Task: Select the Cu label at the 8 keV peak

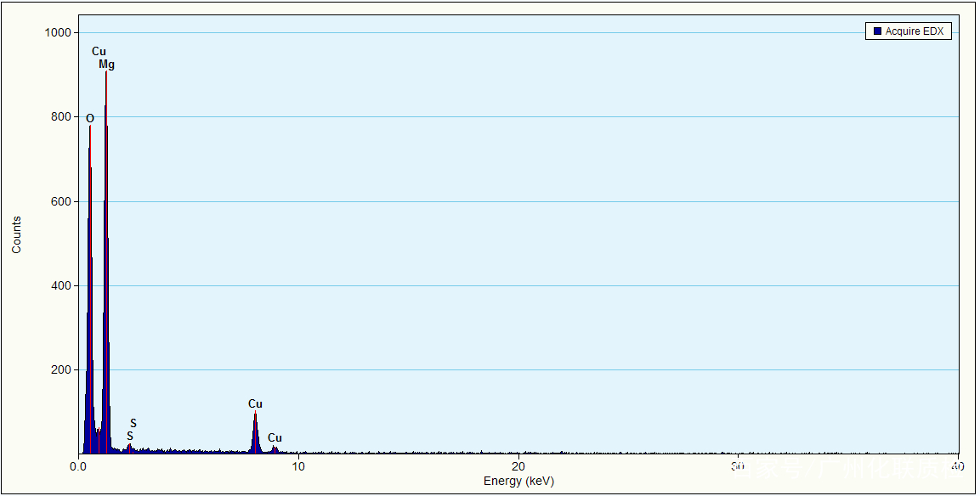Action: [x=255, y=403]
